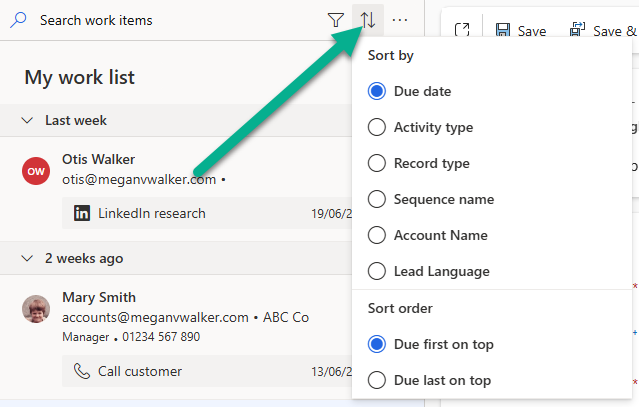Click the sort arrows icon
The height and width of the screenshot is (407, 639).
tap(368, 20)
